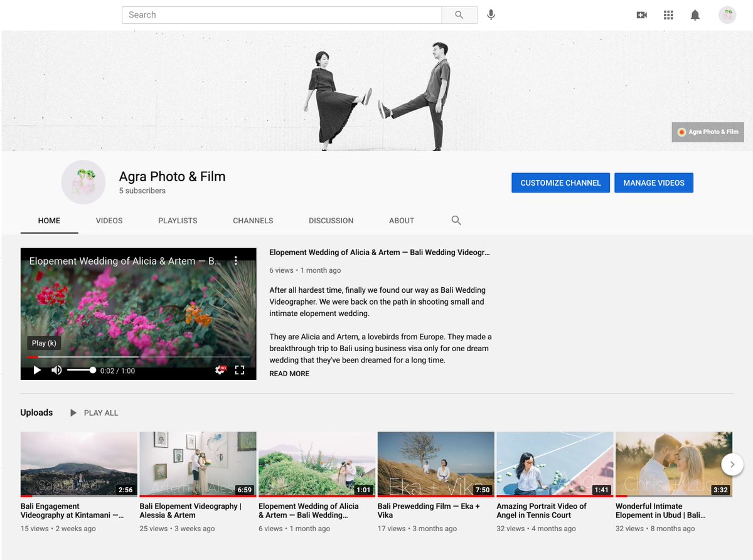Image resolution: width=753 pixels, height=560 pixels.
Task: Open the PLAYLISTS tab
Action: coord(178,220)
